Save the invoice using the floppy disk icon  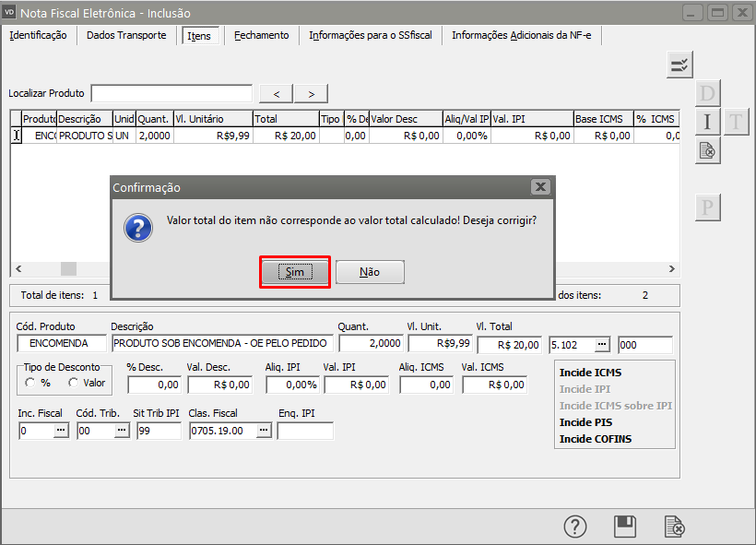625,526
